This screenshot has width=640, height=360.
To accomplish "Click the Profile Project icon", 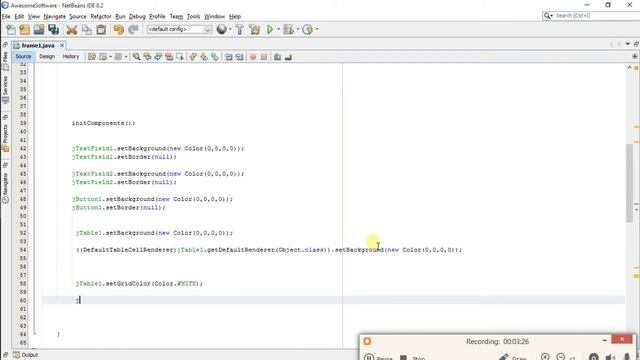I will pyautogui.click(x=308, y=29).
